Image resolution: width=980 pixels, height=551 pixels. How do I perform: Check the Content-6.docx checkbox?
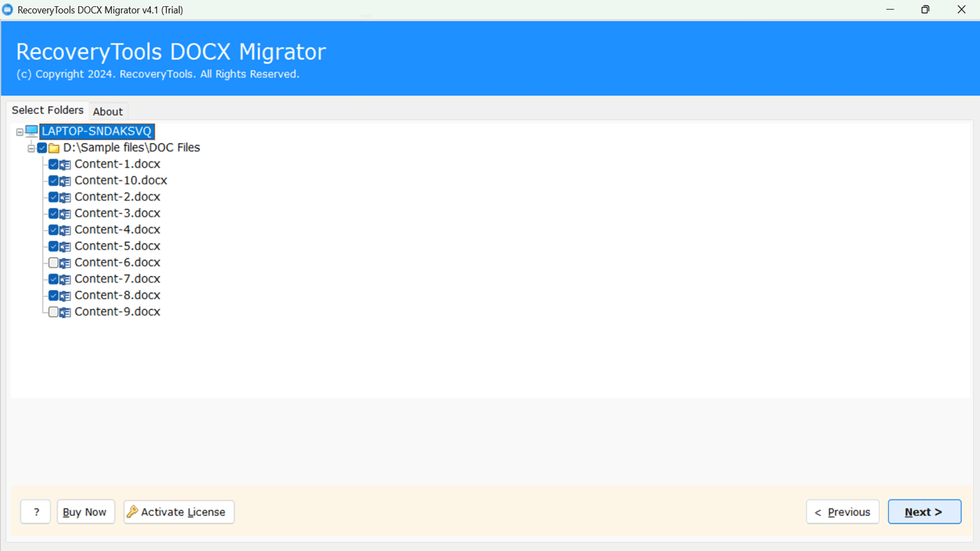pyautogui.click(x=54, y=263)
